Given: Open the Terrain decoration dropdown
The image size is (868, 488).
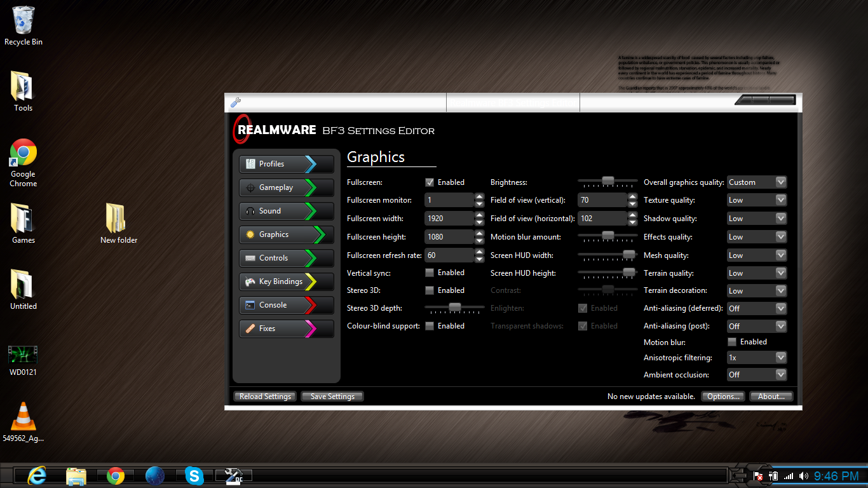Looking at the screenshot, I should [757, 290].
